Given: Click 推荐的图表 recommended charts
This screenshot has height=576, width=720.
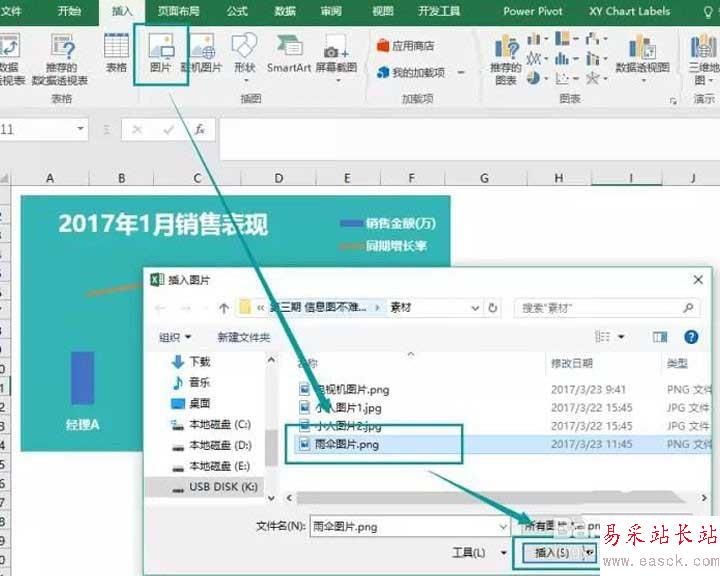Looking at the screenshot, I should (506, 61).
